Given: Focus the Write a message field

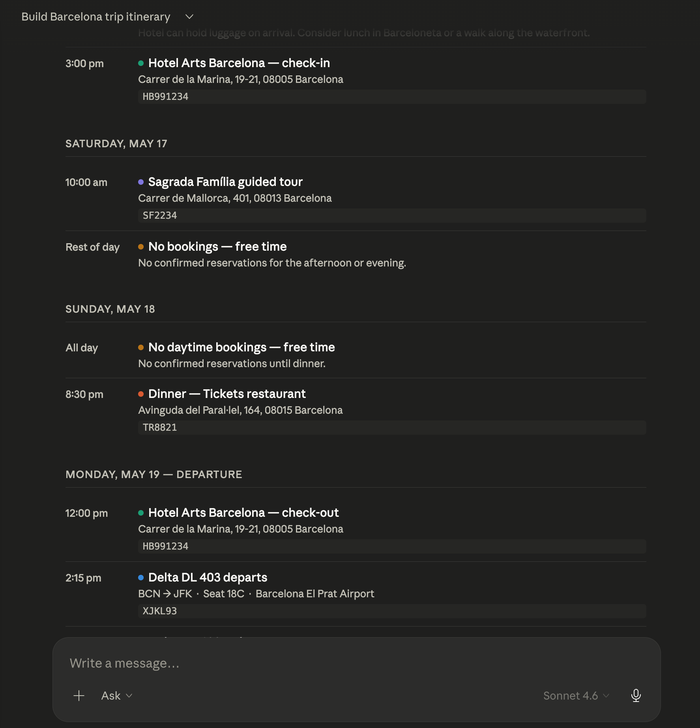Looking at the screenshot, I should click(x=356, y=663).
